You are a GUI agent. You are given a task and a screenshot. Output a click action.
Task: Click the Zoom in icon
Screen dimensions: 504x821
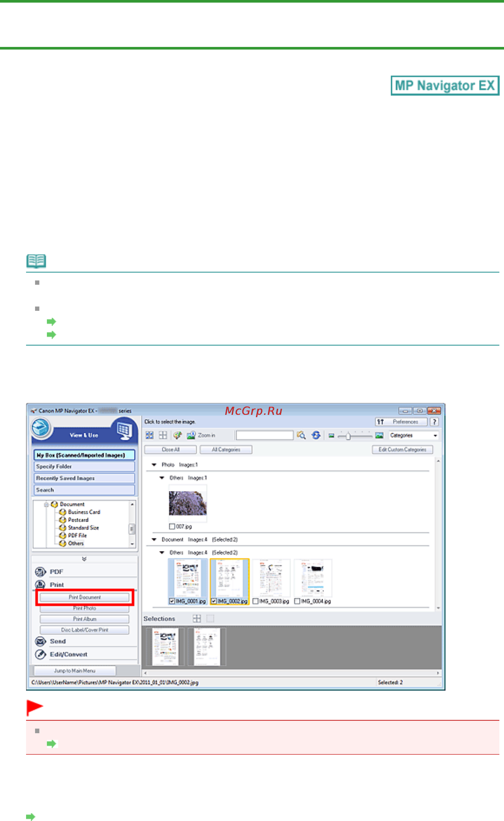pyautogui.click(x=191, y=435)
